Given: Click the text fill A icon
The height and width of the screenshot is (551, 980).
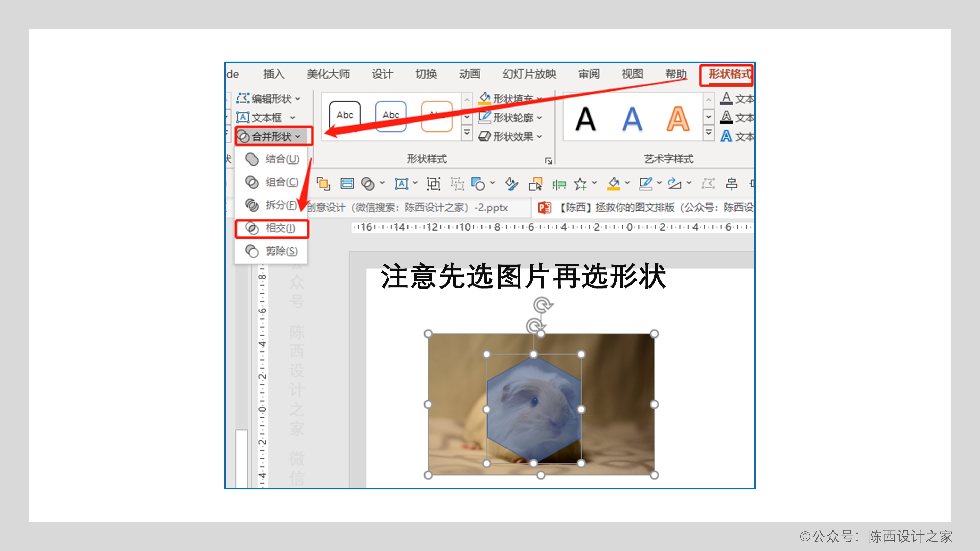Looking at the screenshot, I should pos(726,98).
